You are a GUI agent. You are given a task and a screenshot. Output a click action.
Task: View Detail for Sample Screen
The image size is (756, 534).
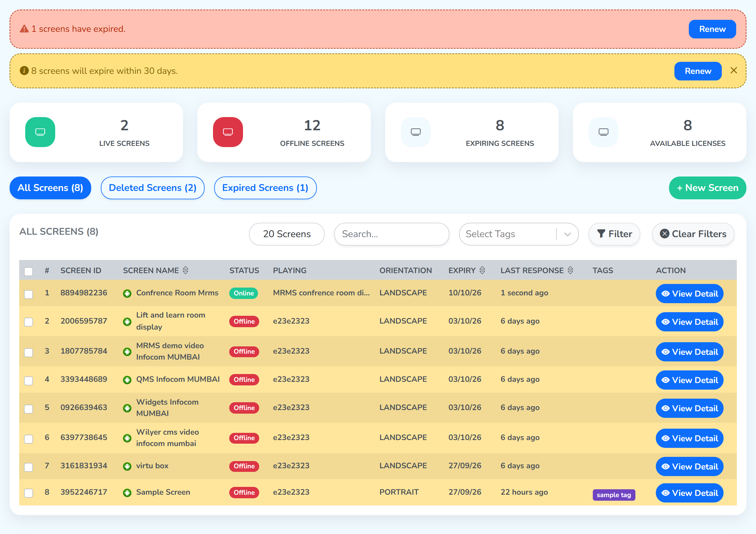(x=689, y=493)
